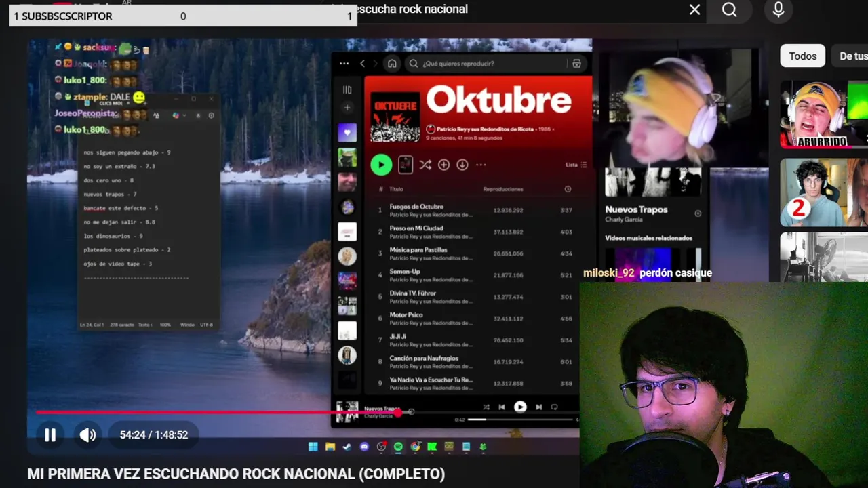868x488 pixels.
Task: Open Liked Songs heart playlist
Action: [347, 133]
